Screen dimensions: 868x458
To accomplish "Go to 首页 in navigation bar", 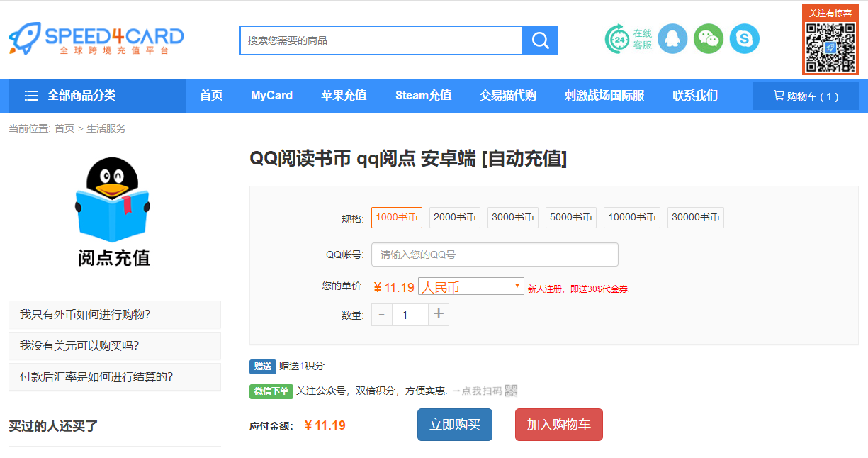I will 211,96.
